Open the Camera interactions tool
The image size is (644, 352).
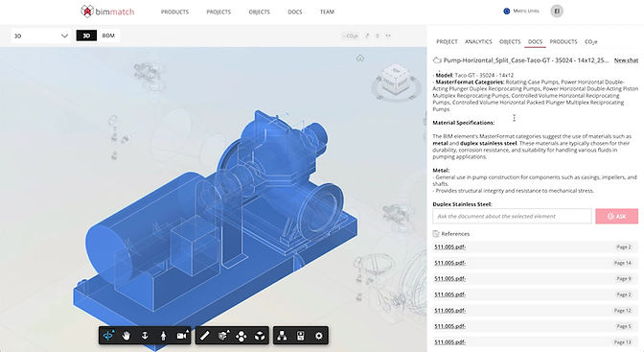[x=182, y=336]
